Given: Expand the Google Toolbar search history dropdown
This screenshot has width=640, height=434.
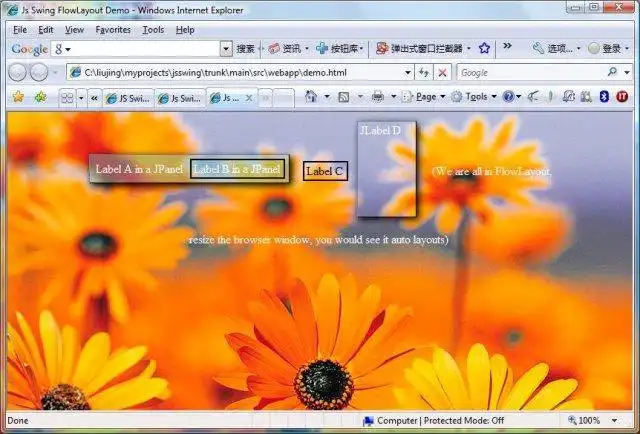Looking at the screenshot, I should click(x=226, y=49).
